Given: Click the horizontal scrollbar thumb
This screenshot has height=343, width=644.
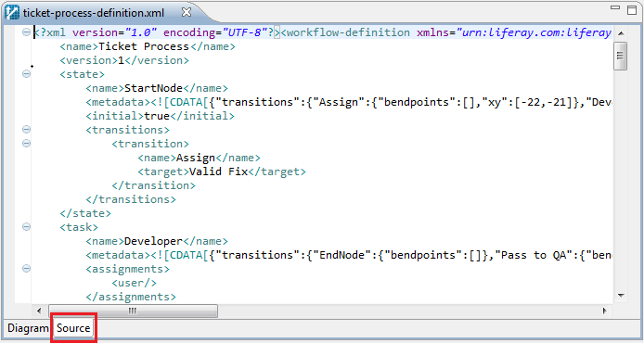Looking at the screenshot, I should coord(133,311).
